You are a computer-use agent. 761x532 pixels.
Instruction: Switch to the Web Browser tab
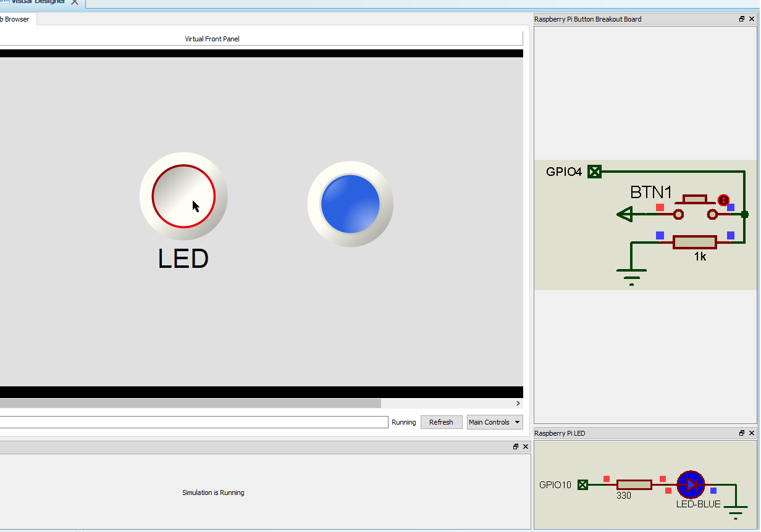pyautogui.click(x=15, y=19)
